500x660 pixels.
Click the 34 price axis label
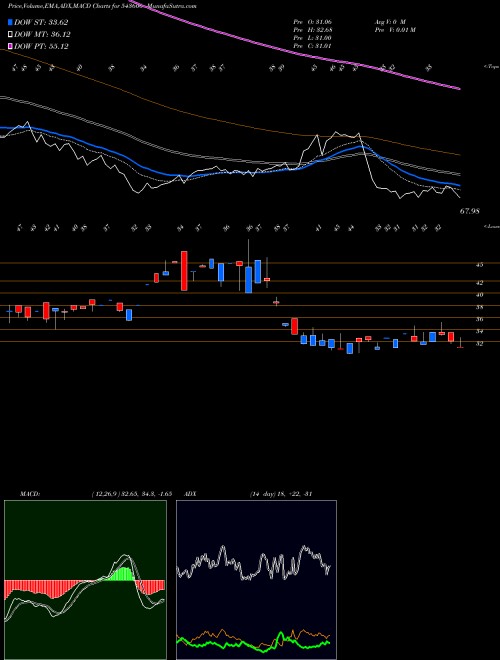coord(479,332)
